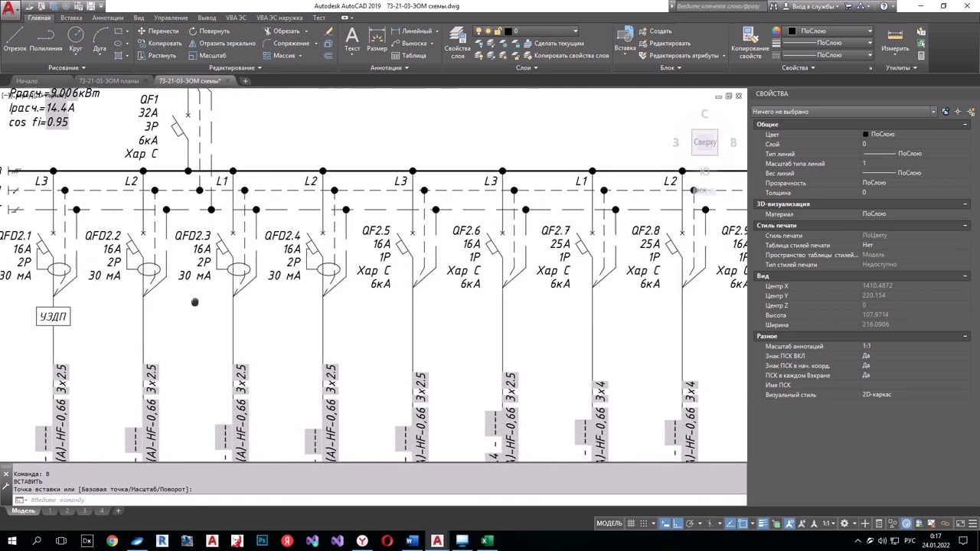Image resolution: width=980 pixels, height=551 pixels.
Task: Open 'Ничего не выбрано' selection dropdown
Action: click(x=843, y=112)
